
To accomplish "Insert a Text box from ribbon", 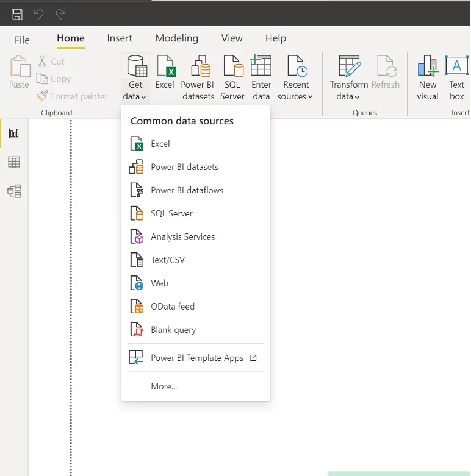I will (x=456, y=77).
